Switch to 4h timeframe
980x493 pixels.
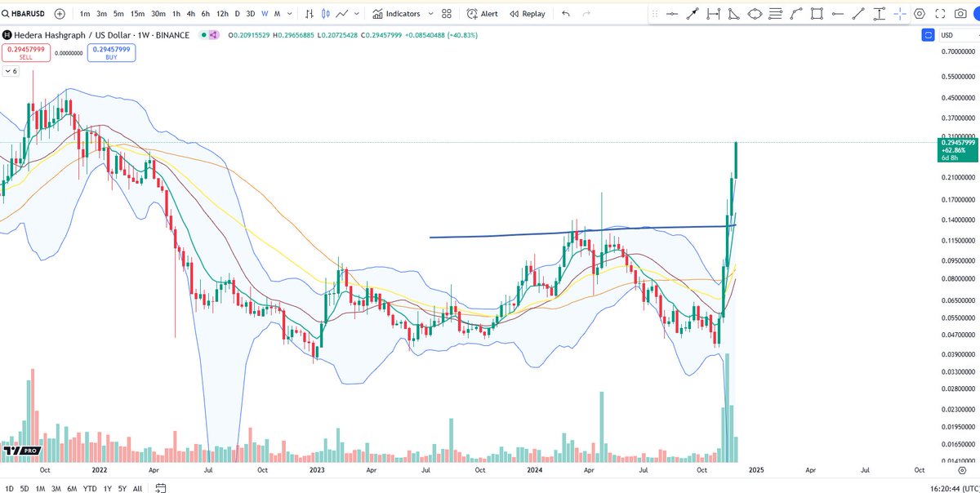tap(190, 14)
